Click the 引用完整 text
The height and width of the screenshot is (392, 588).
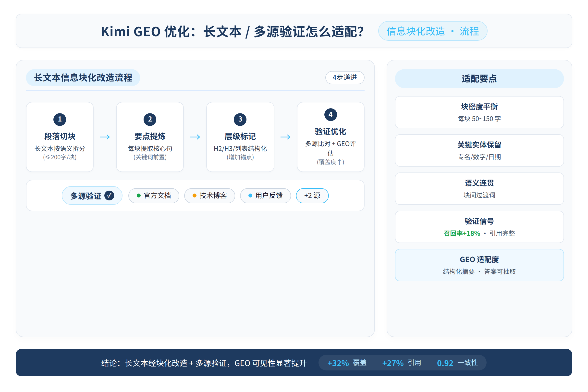click(x=502, y=233)
